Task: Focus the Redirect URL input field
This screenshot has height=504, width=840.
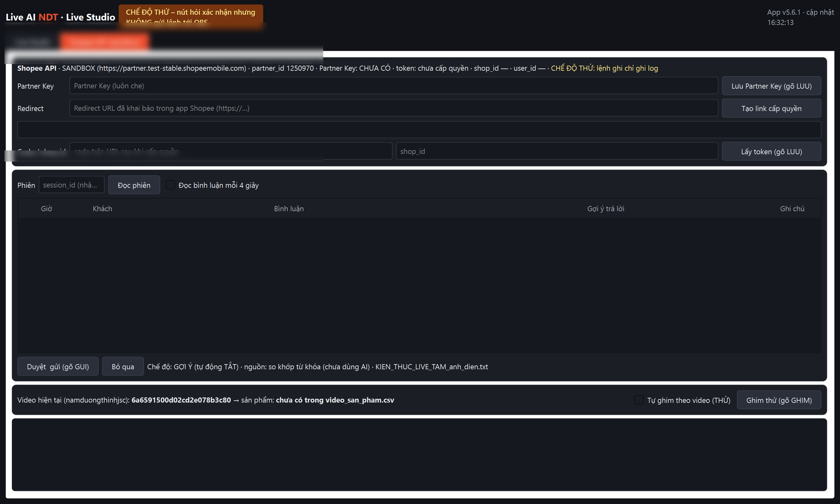Action: click(394, 108)
